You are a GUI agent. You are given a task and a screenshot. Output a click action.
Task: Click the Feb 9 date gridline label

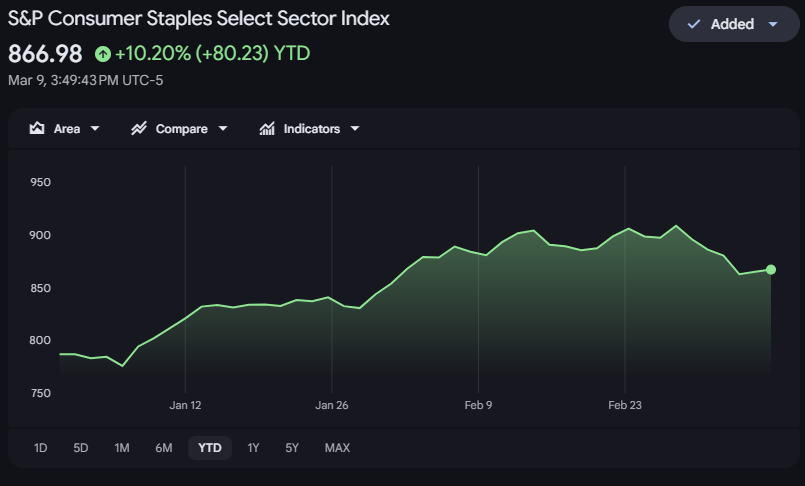coord(478,405)
